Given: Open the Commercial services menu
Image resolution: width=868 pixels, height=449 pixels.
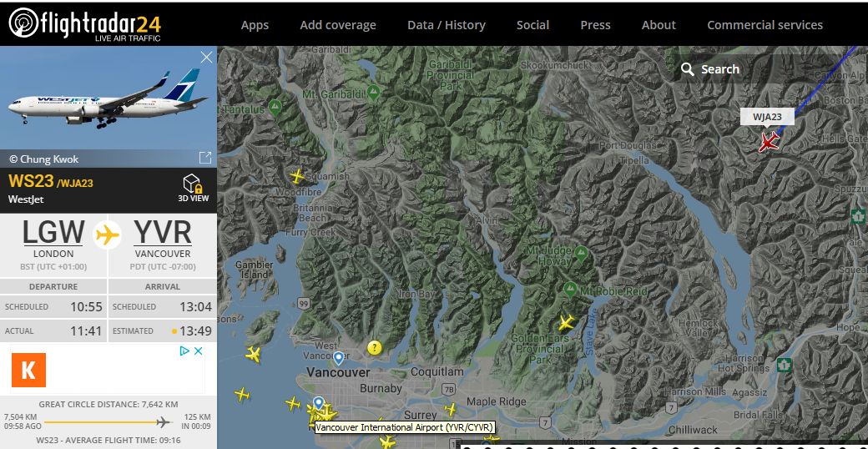Looking at the screenshot, I should 765,25.
